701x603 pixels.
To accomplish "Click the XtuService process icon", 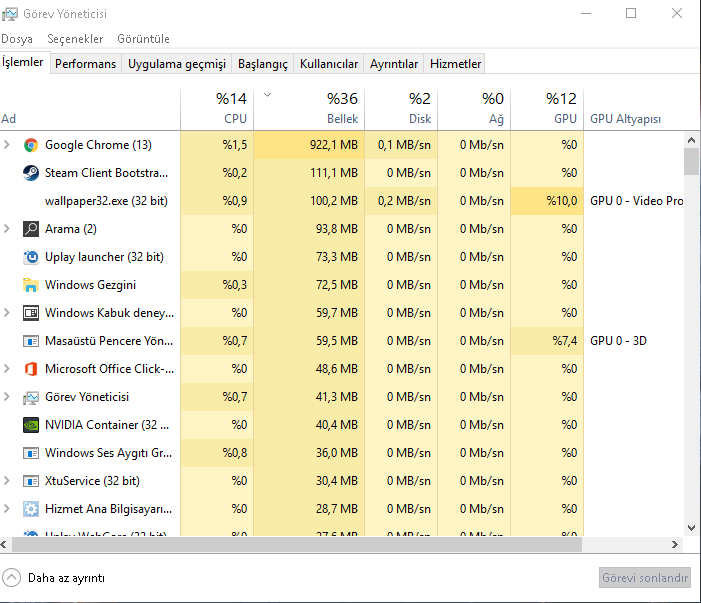I will pos(31,481).
